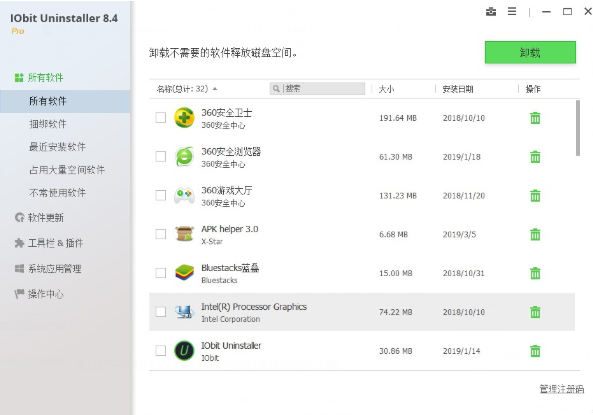The image size is (593, 415).
Task: Click the magnifier icon in search box
Action: point(276,89)
